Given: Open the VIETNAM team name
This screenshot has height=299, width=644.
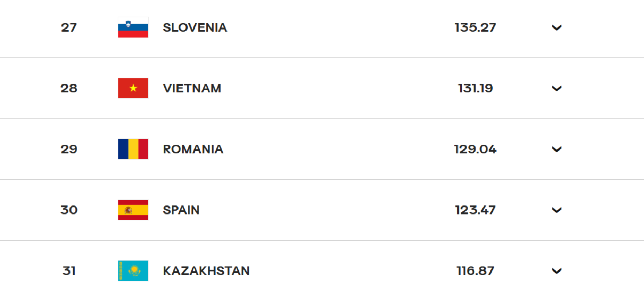Looking at the screenshot, I should click(192, 88).
